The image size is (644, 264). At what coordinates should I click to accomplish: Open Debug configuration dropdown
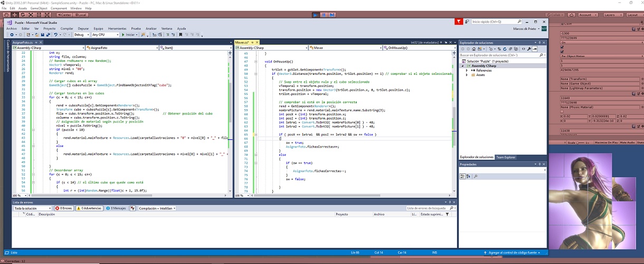click(x=81, y=35)
